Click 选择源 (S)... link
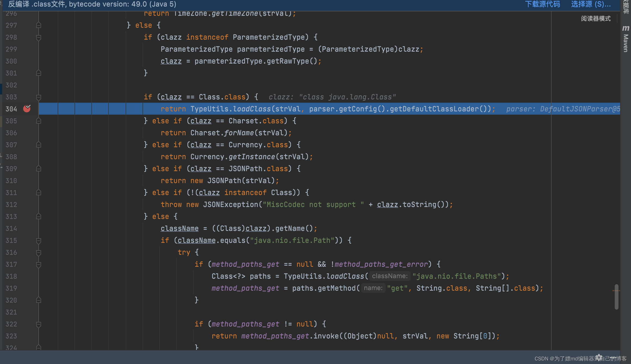This screenshot has width=631, height=364. click(591, 4)
